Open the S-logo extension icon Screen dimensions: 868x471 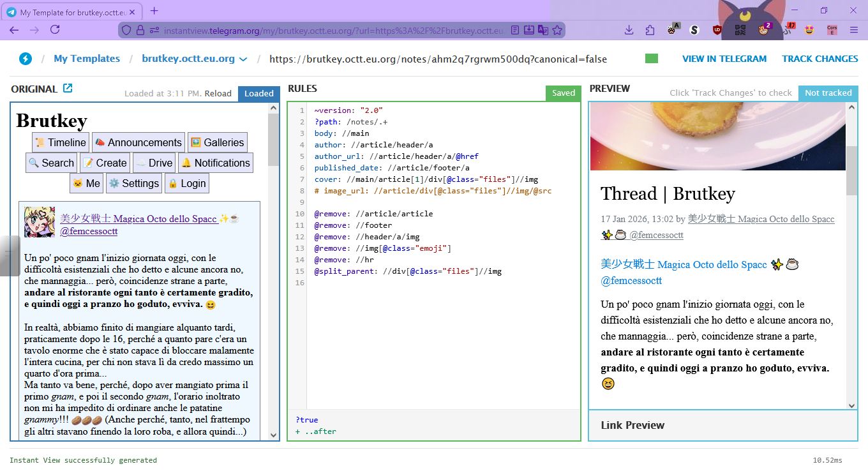tap(693, 29)
